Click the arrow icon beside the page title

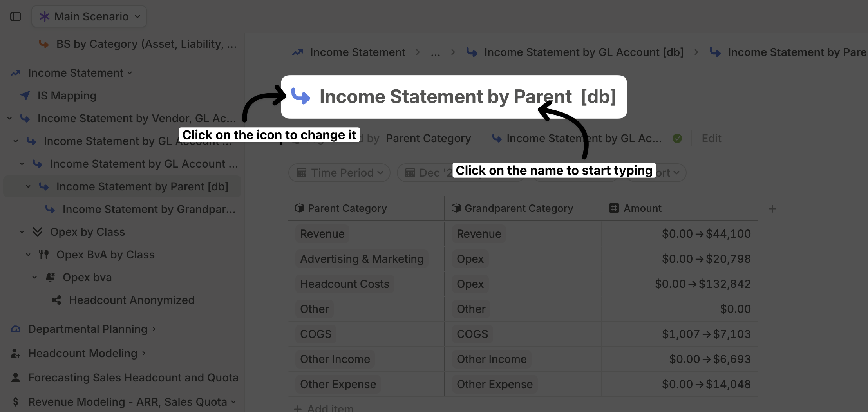[x=301, y=96]
